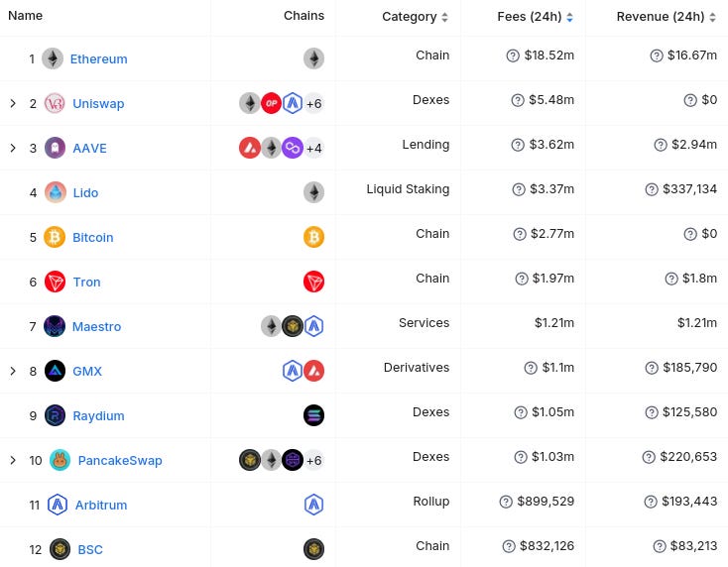Screen dimensions: 728x567
Task: Click the Derivatives category cell
Action: (x=417, y=368)
